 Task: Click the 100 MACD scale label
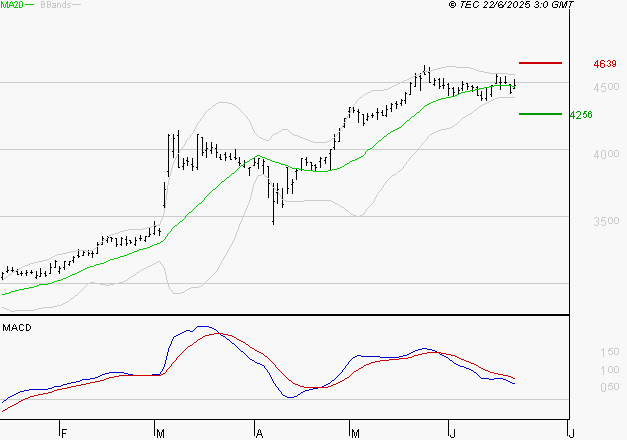(610, 370)
